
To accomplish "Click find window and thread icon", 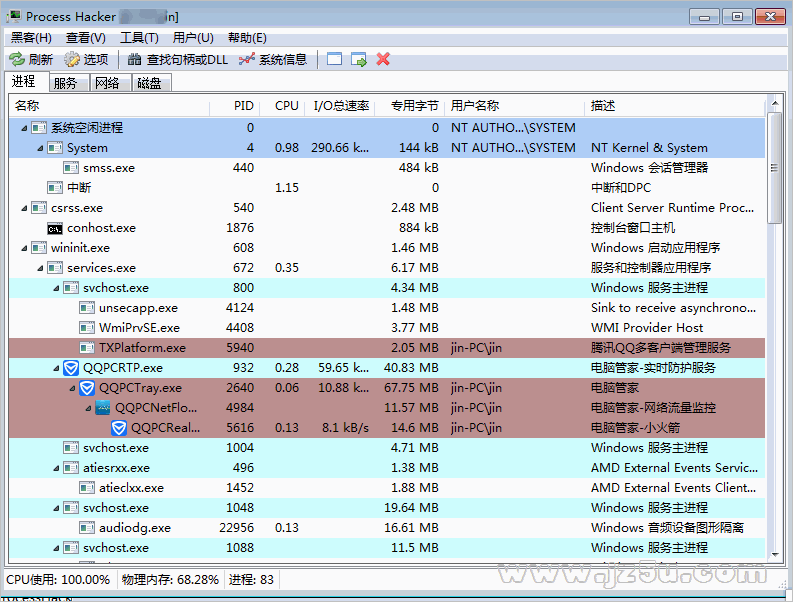I will coord(359,59).
